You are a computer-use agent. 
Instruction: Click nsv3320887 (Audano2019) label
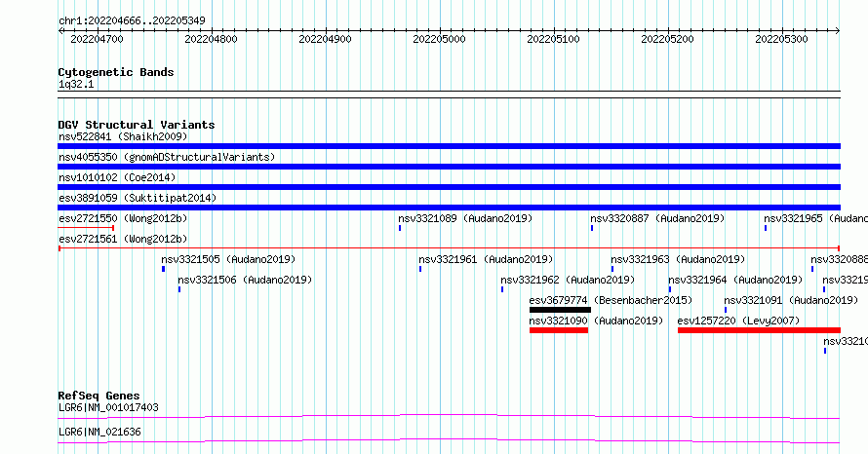pos(657,218)
